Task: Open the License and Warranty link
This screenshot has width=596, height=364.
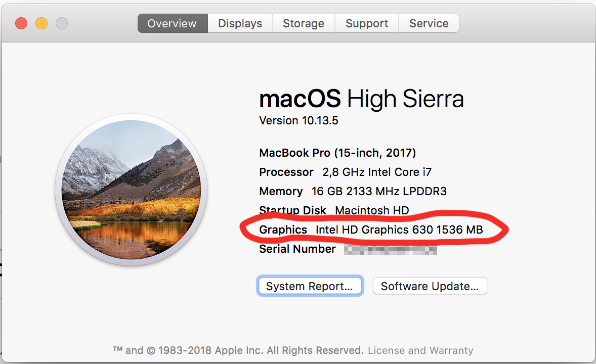Action: pos(420,350)
